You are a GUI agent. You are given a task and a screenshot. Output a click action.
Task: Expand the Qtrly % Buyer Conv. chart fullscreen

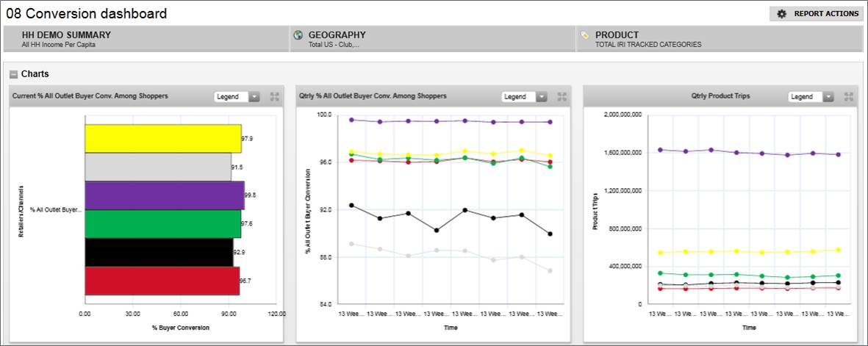tap(562, 96)
